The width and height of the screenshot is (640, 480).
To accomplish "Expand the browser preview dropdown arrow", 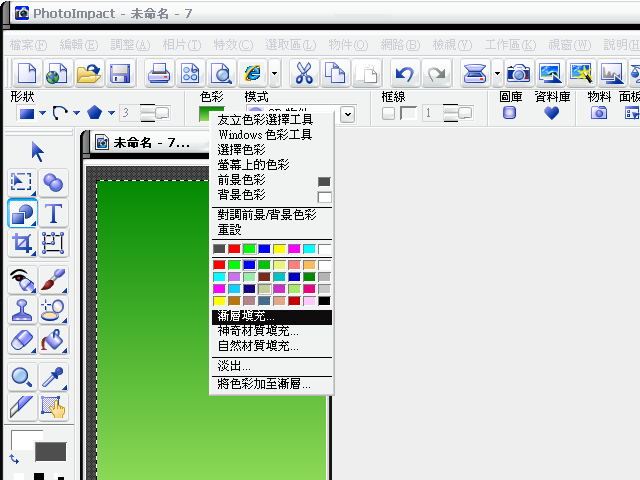I will [x=275, y=73].
